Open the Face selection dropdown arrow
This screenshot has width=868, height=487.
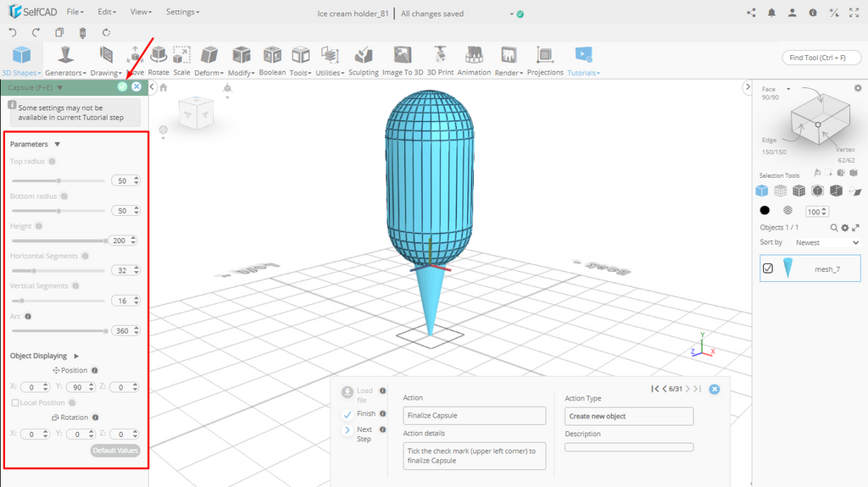click(x=788, y=89)
